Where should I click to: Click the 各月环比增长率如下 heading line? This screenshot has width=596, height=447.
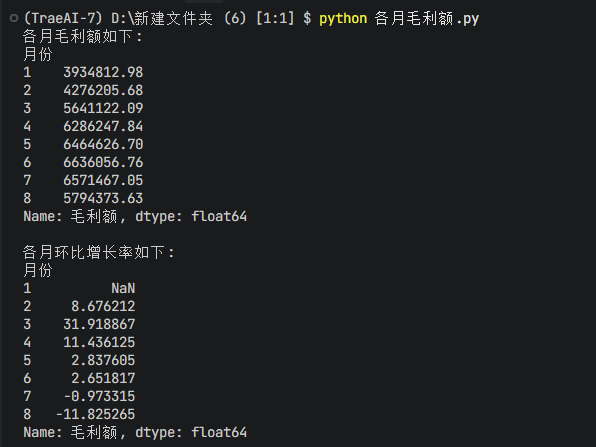[x=98, y=252]
